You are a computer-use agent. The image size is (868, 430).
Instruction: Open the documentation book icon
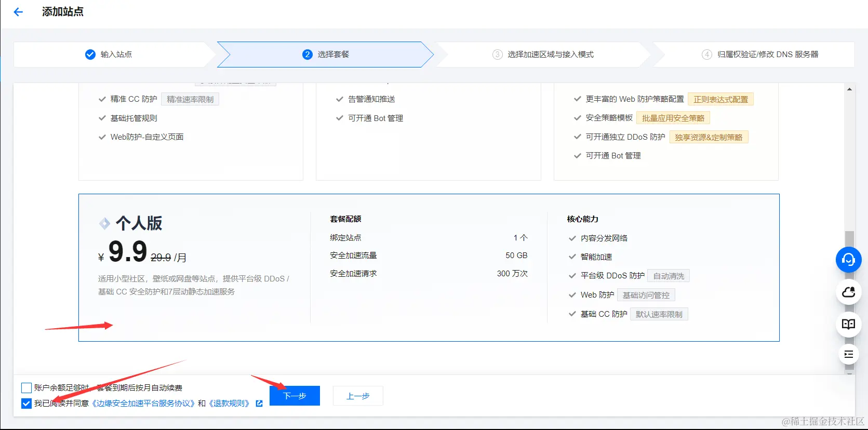pos(848,324)
